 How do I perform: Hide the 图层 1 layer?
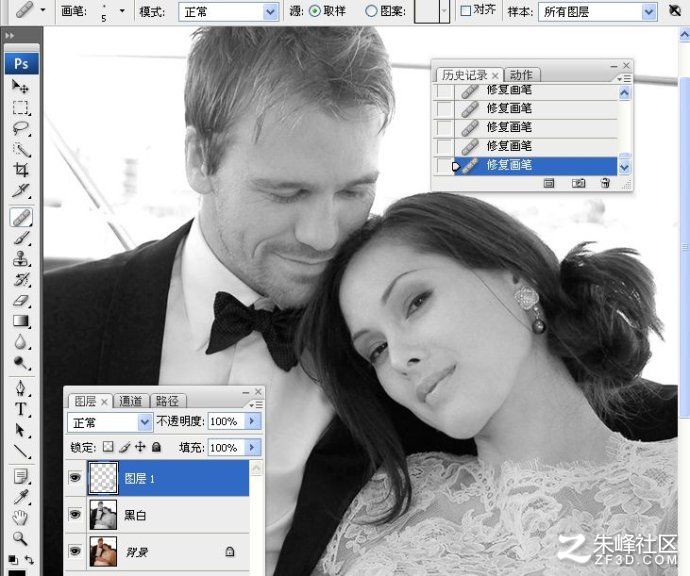pyautogui.click(x=75, y=477)
